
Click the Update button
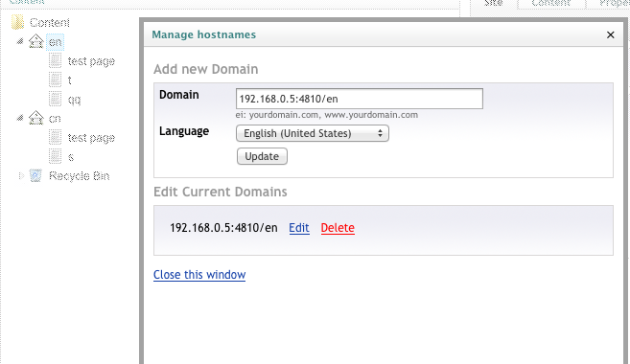(262, 156)
